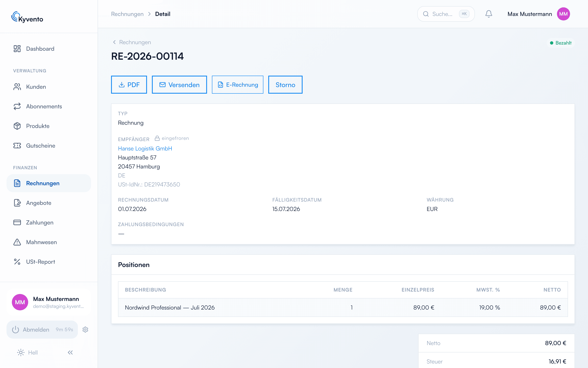Click invoice number RE-2026-00114
The width and height of the screenshot is (588, 368).
click(x=147, y=56)
